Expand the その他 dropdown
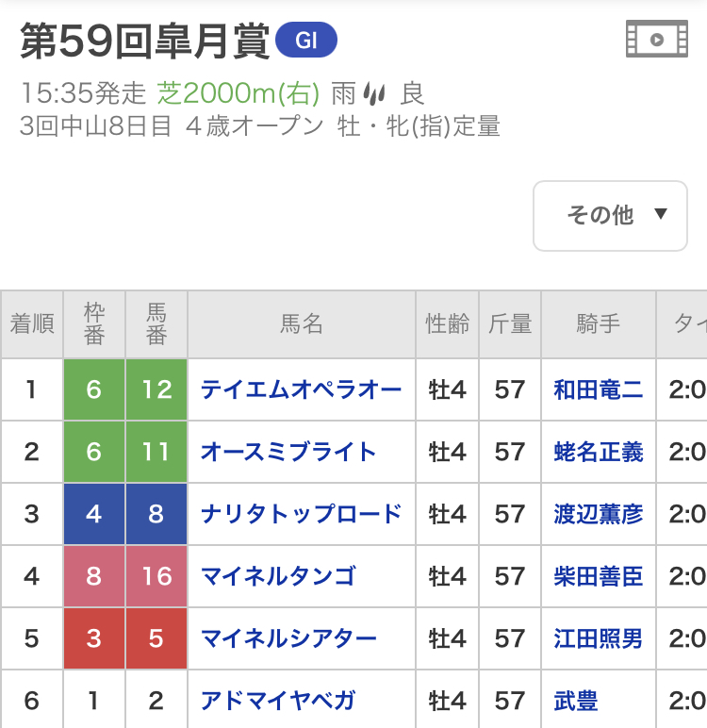 [611, 216]
